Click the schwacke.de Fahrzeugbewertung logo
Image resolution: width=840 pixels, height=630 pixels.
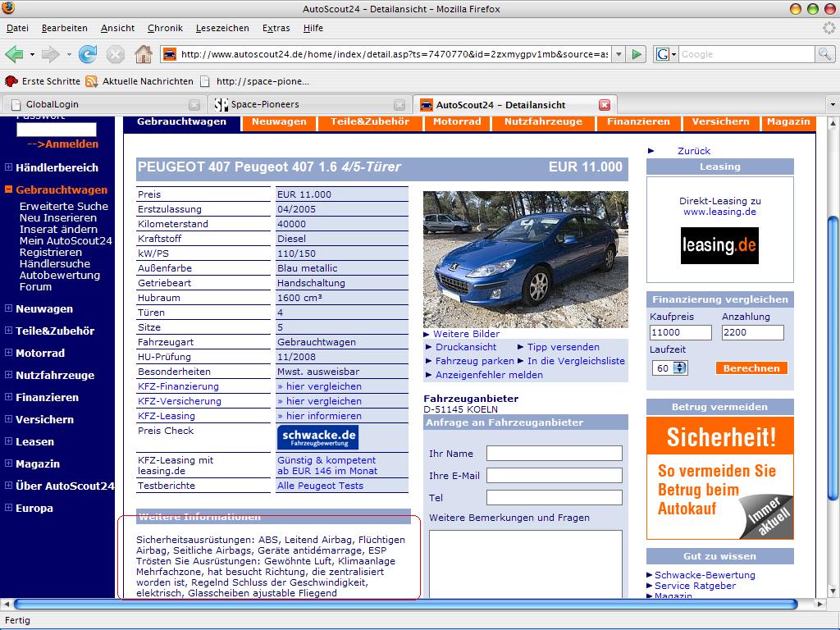tap(317, 437)
